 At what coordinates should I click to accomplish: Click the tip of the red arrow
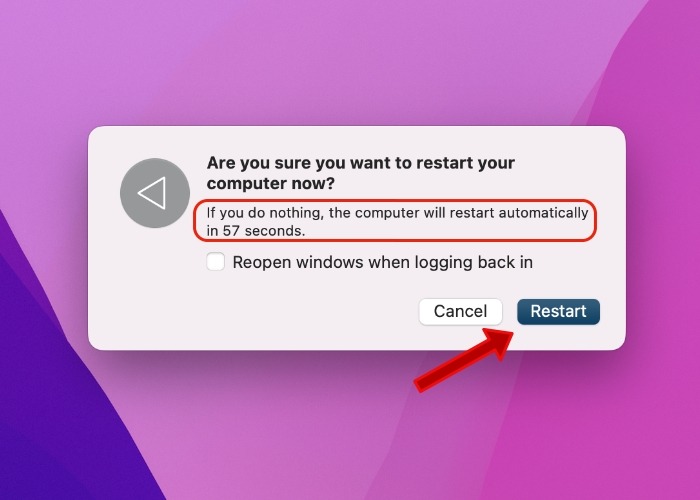click(x=510, y=333)
